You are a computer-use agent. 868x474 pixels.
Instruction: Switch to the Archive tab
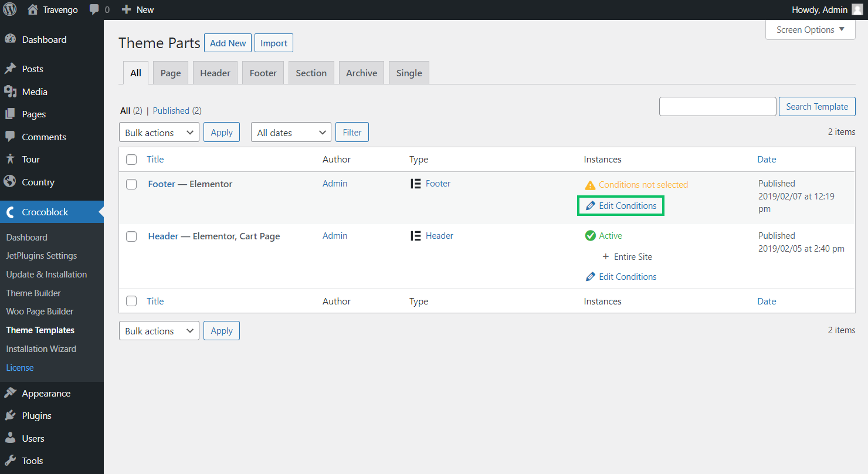(361, 73)
